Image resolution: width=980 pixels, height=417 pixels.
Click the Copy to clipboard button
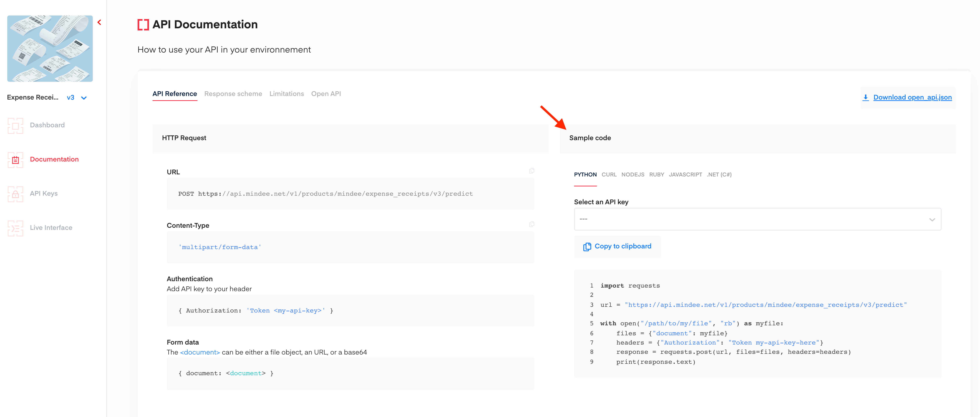pos(617,247)
